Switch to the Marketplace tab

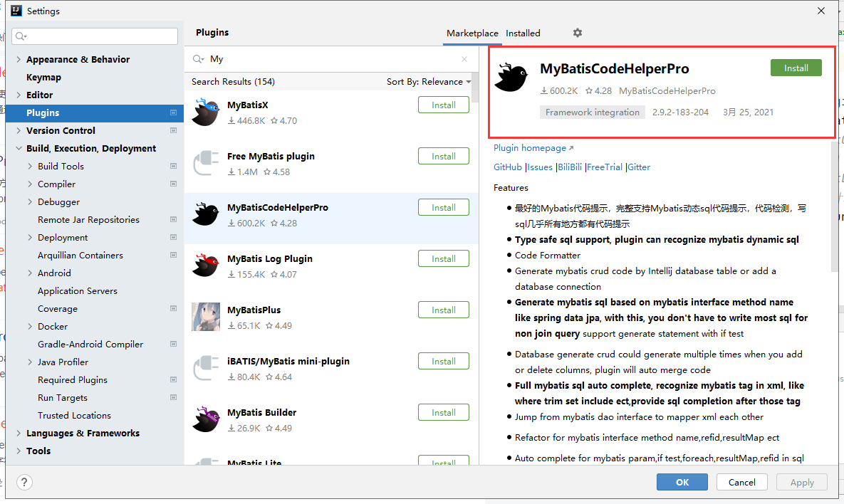pyautogui.click(x=472, y=33)
